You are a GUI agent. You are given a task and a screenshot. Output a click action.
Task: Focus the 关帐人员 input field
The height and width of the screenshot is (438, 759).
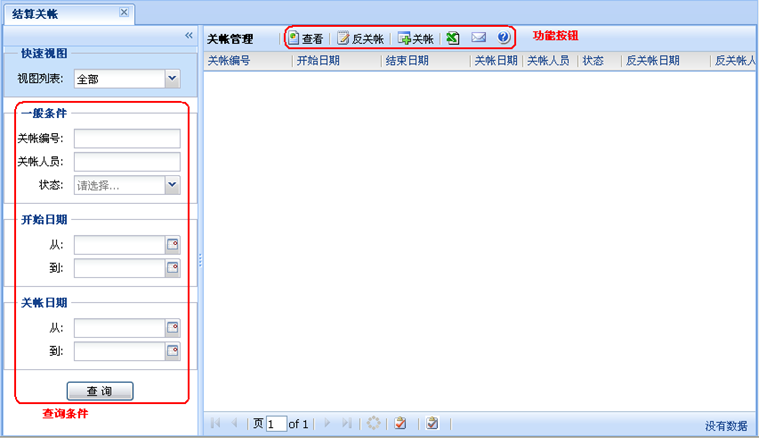[x=127, y=162]
